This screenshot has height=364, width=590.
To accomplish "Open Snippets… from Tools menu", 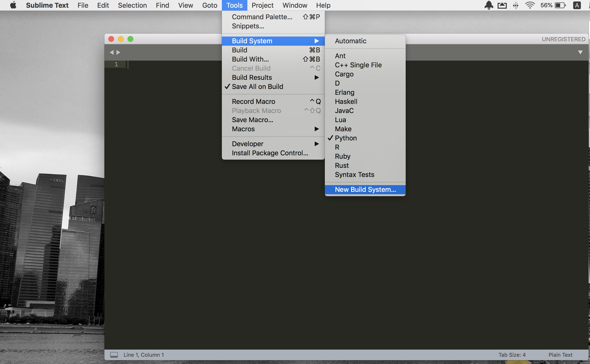I will pyautogui.click(x=273, y=26).
